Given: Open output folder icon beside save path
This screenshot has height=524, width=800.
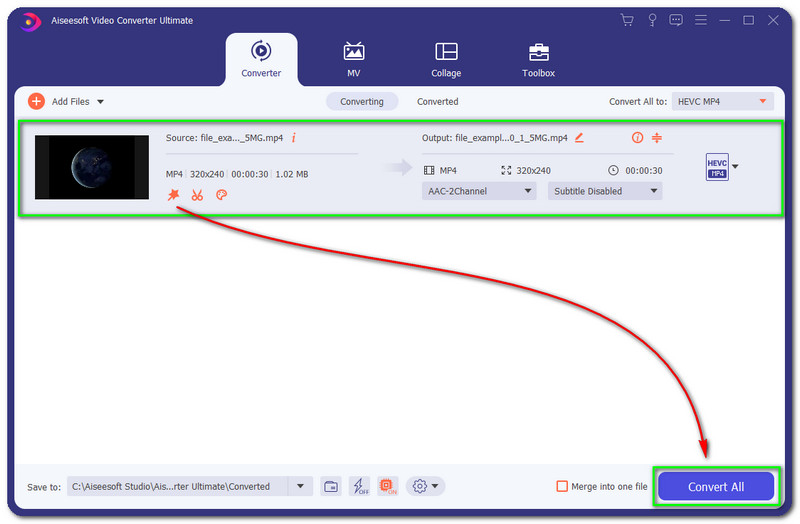Looking at the screenshot, I should 331,486.
